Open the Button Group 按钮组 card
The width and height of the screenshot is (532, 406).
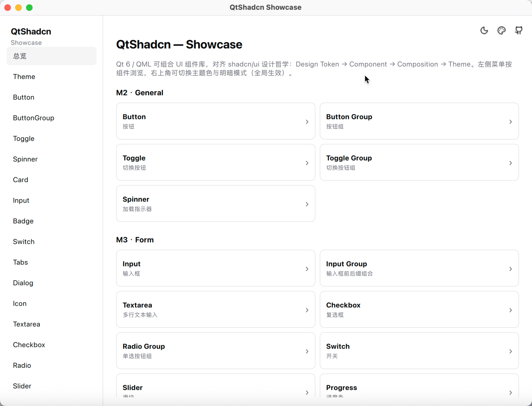pyautogui.click(x=419, y=121)
